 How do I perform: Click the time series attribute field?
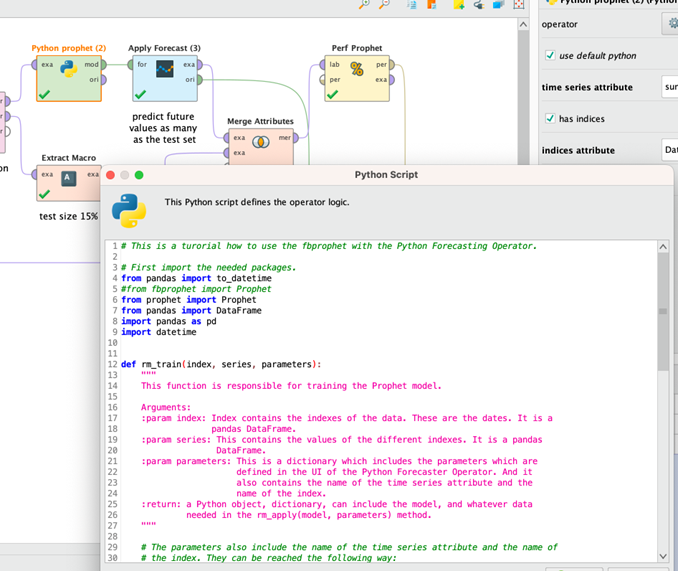(x=669, y=87)
